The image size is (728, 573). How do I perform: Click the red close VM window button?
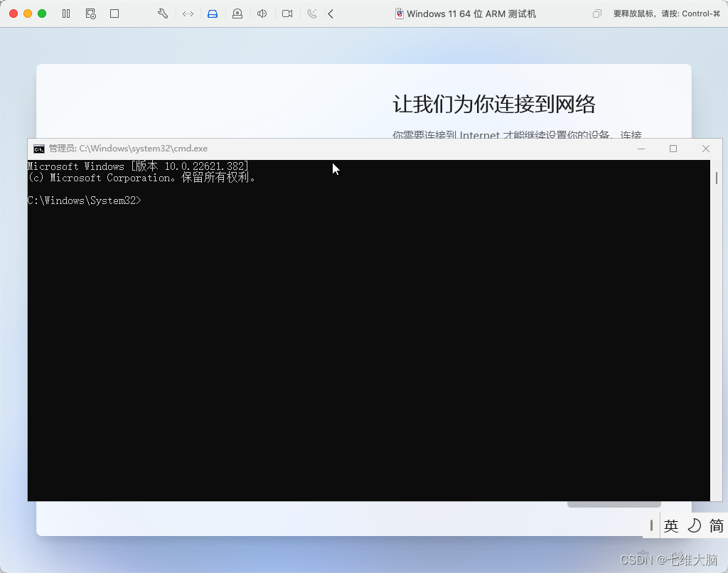click(x=14, y=14)
